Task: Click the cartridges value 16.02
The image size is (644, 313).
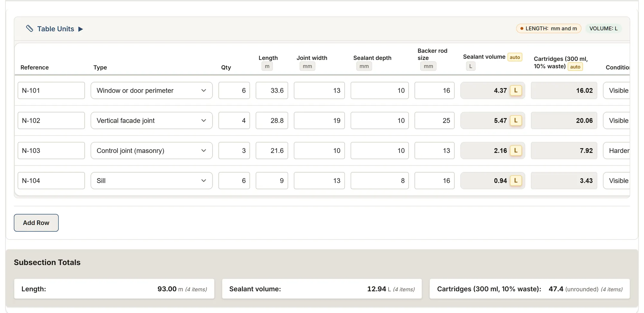Action: [564, 90]
